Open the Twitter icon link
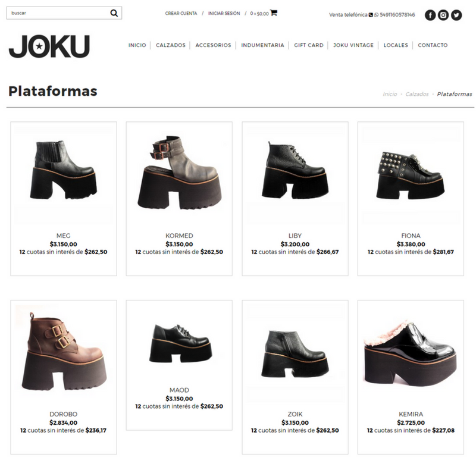 (456, 15)
